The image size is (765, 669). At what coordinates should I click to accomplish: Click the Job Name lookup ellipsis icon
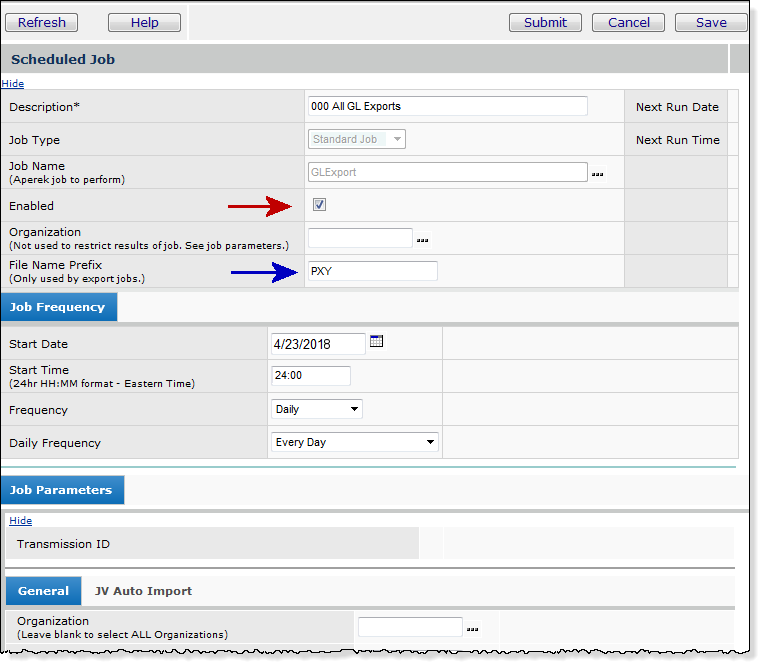[x=597, y=174]
